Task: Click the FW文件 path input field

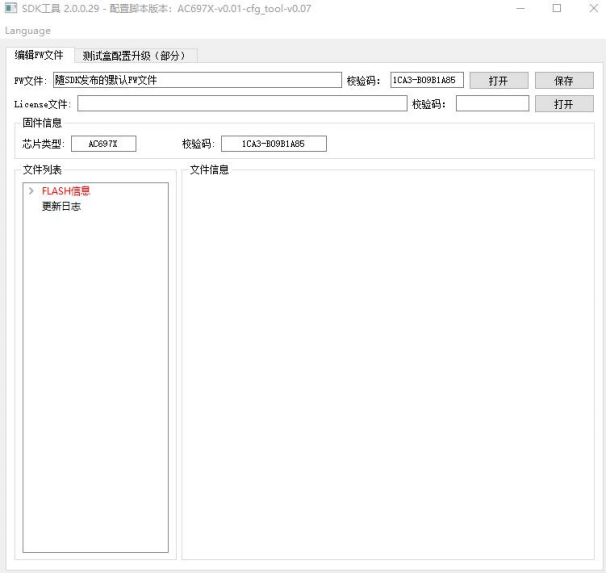Action: tap(197, 80)
